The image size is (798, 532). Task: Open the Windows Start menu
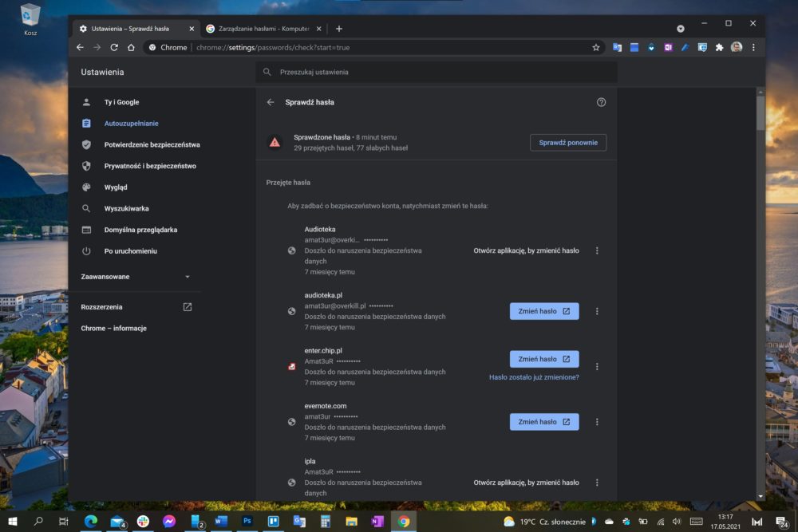point(13,522)
